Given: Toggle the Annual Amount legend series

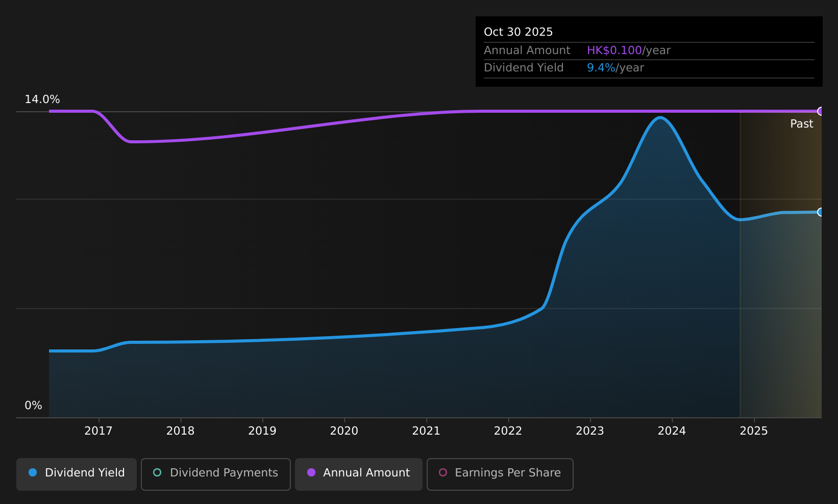Looking at the screenshot, I should coord(358,474).
